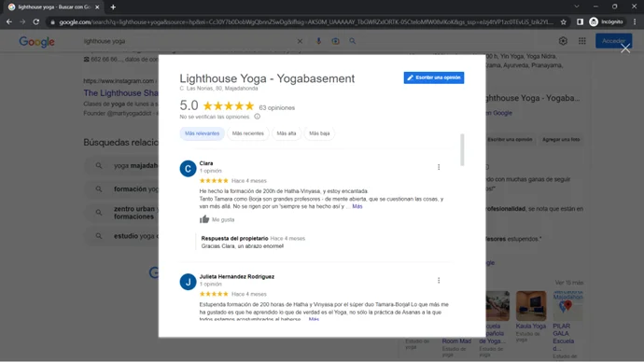Click Escribir una opinión button
This screenshot has height=362, width=644.
pyautogui.click(x=434, y=77)
